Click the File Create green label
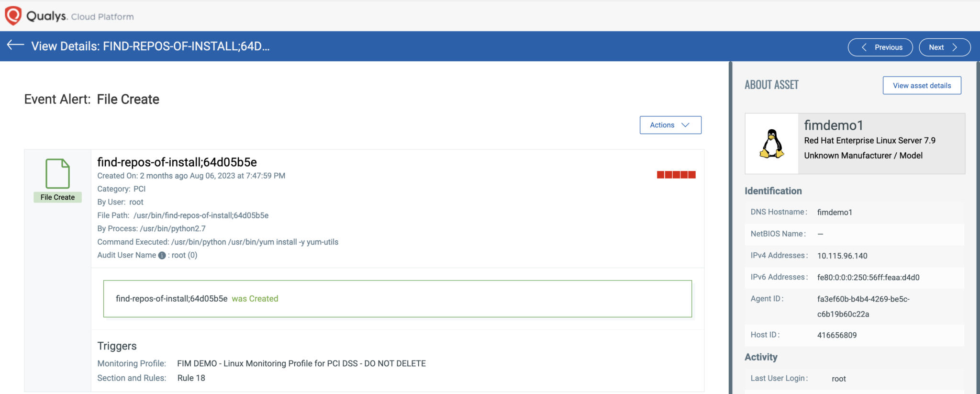 coord(57,197)
